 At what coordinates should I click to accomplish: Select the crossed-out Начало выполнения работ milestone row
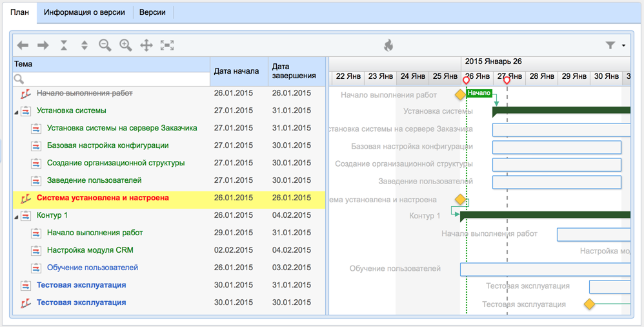tap(85, 93)
